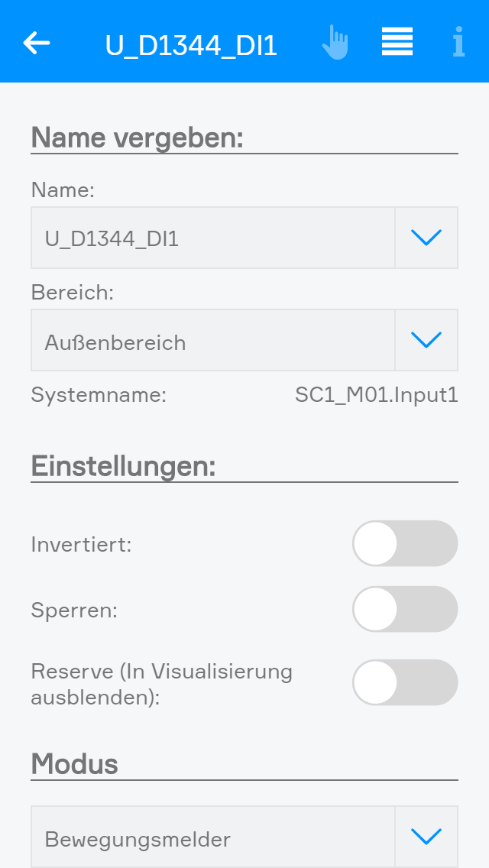Open the Bereich dropdown chevron
This screenshot has width=489, height=868.
click(x=426, y=340)
